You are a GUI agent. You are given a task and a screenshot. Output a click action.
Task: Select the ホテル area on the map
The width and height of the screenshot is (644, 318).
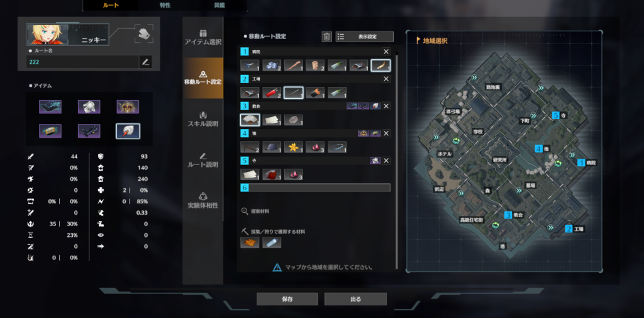tap(445, 154)
